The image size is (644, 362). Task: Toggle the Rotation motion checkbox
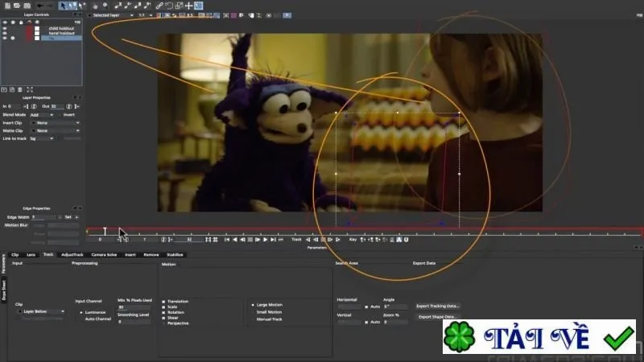[163, 312]
